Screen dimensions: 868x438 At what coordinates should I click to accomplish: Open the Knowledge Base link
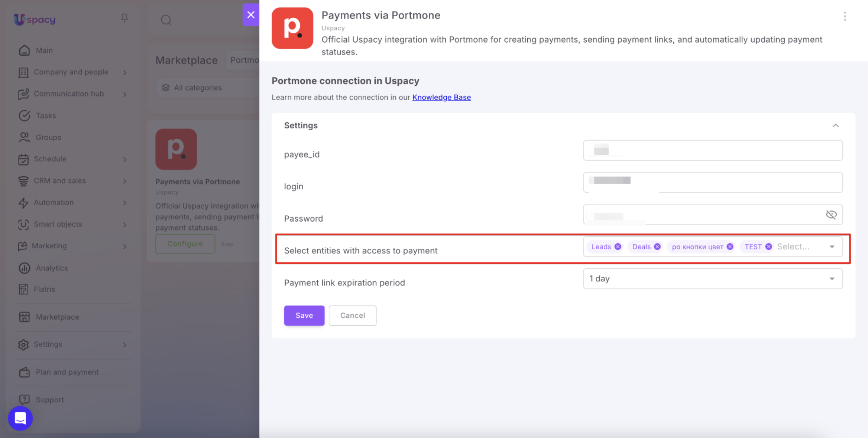441,97
